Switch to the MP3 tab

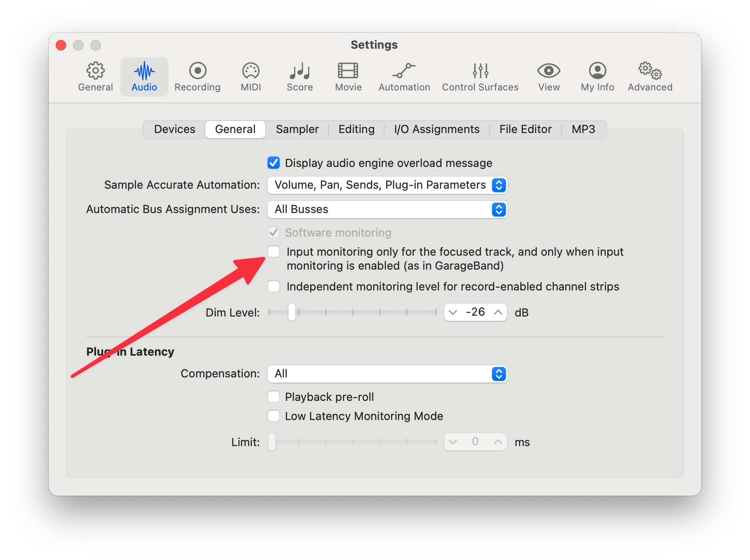(583, 130)
